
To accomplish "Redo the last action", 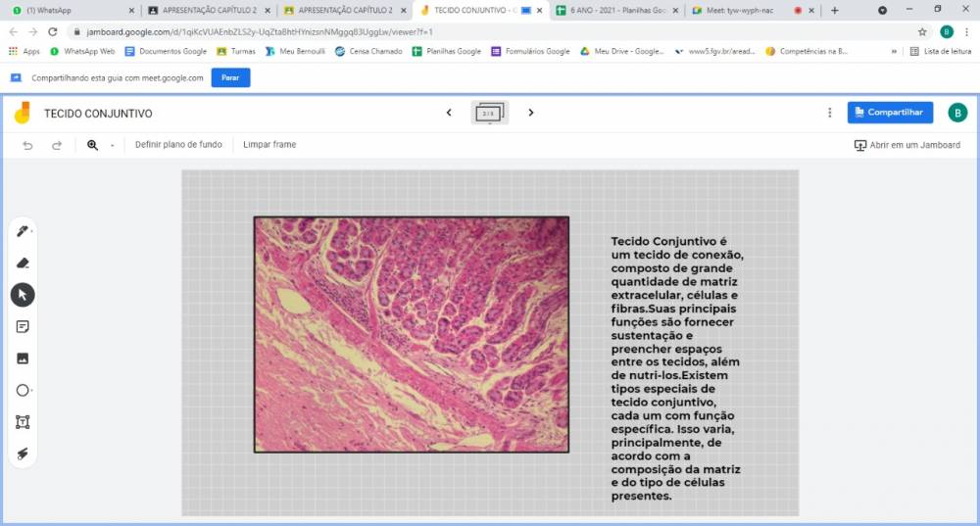I will click(57, 145).
